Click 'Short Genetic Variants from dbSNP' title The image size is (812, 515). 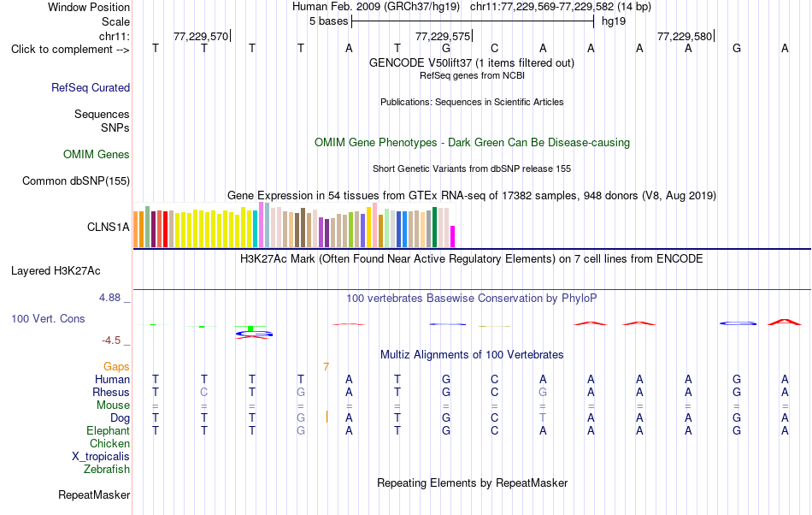[472, 169]
